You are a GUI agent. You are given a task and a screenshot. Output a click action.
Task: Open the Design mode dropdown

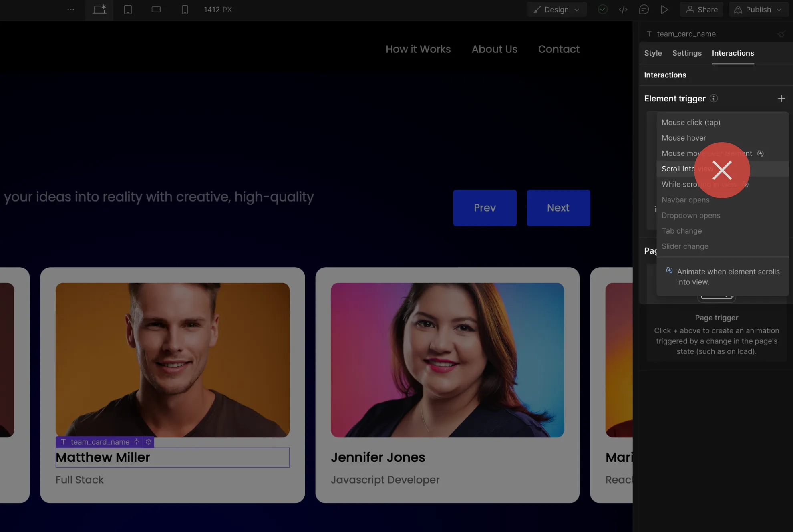(x=557, y=10)
